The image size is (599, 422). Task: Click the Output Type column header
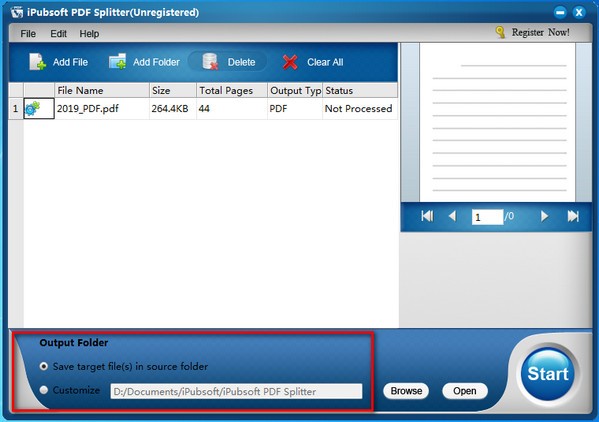pyautogui.click(x=295, y=91)
